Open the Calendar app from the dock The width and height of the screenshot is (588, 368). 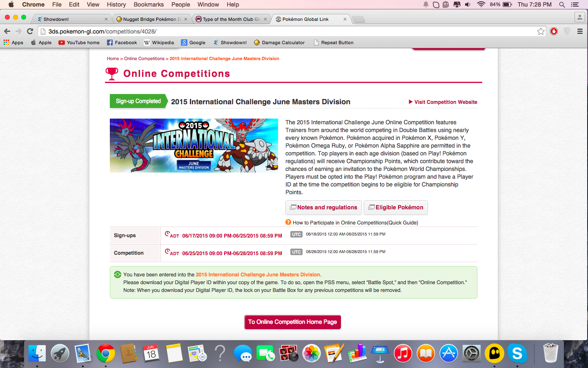click(x=151, y=353)
